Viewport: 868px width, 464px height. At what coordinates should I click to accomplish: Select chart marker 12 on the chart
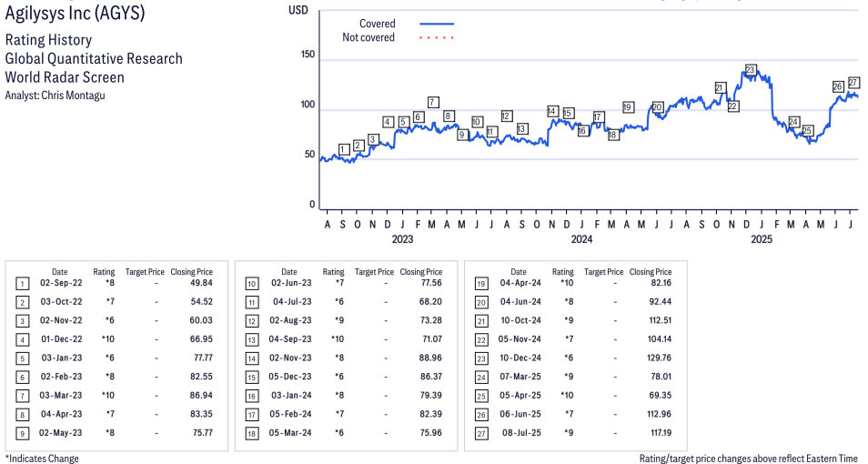[506, 116]
